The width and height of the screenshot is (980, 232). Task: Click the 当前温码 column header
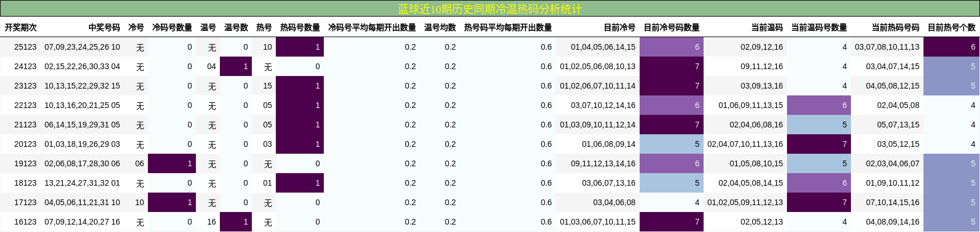[x=767, y=27]
